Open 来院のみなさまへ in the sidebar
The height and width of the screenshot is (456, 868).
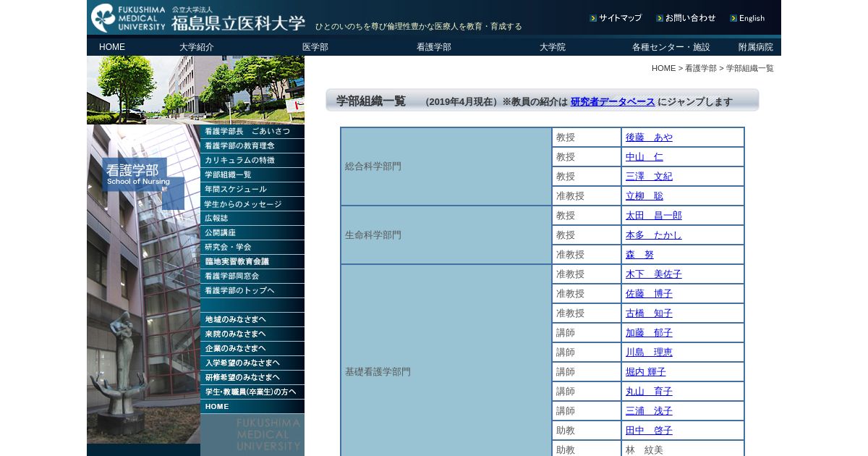(252, 334)
